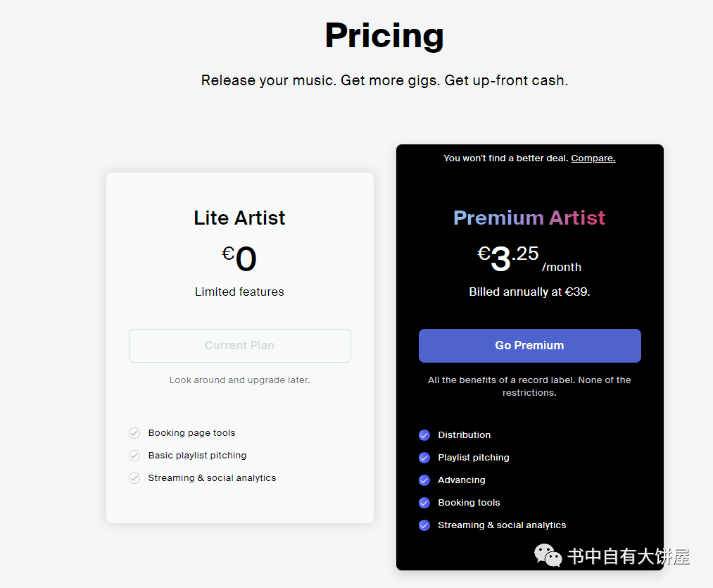This screenshot has width=713, height=588.
Task: Click 'Look around and upgrade later' text
Action: click(239, 380)
